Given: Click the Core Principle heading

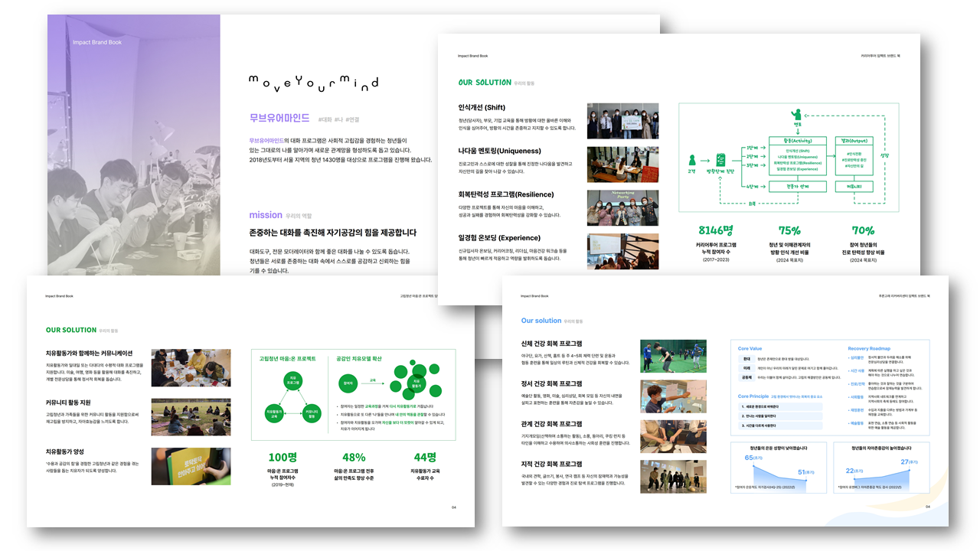Looking at the screenshot, I should (x=753, y=396).
